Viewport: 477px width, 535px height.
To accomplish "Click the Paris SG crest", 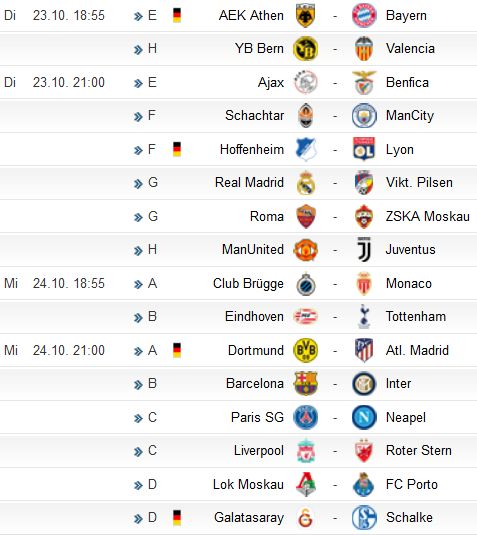I will click(305, 417).
